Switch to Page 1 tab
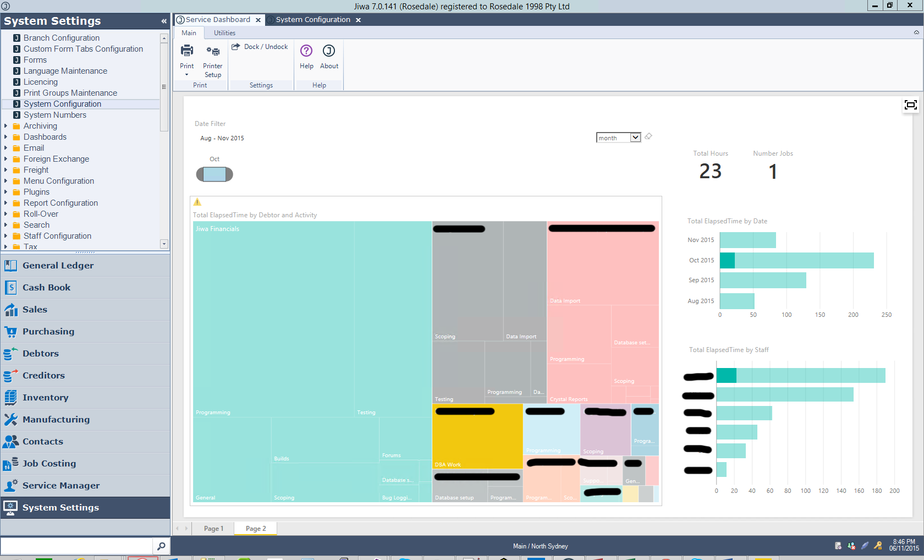Viewport: 924px width, 560px height. click(213, 529)
